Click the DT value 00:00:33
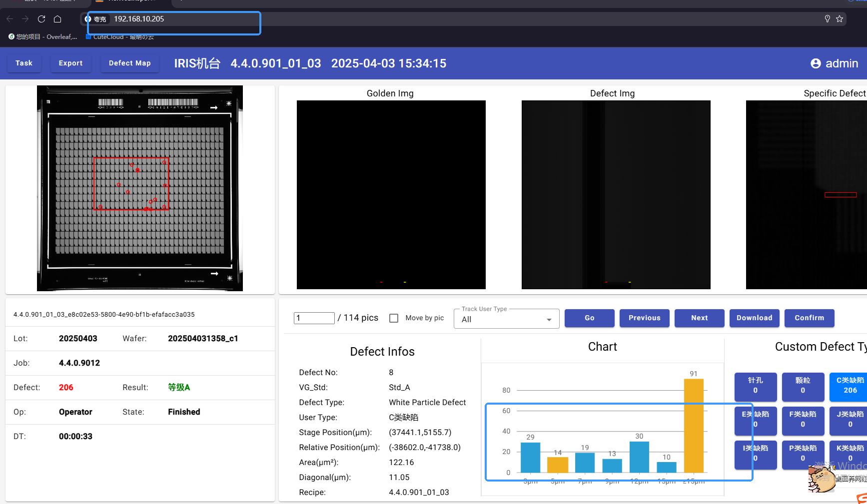Screen dimensions: 867x504 [x=75, y=437]
